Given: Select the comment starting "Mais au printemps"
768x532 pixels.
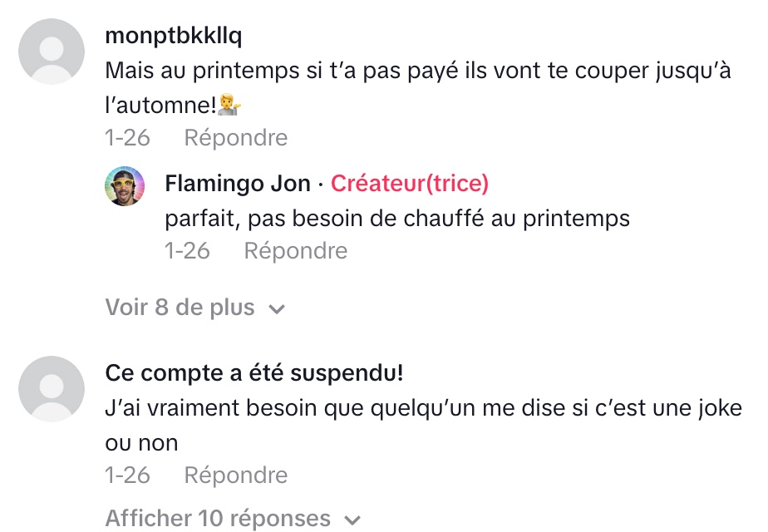Looking at the screenshot, I should click(x=417, y=71).
